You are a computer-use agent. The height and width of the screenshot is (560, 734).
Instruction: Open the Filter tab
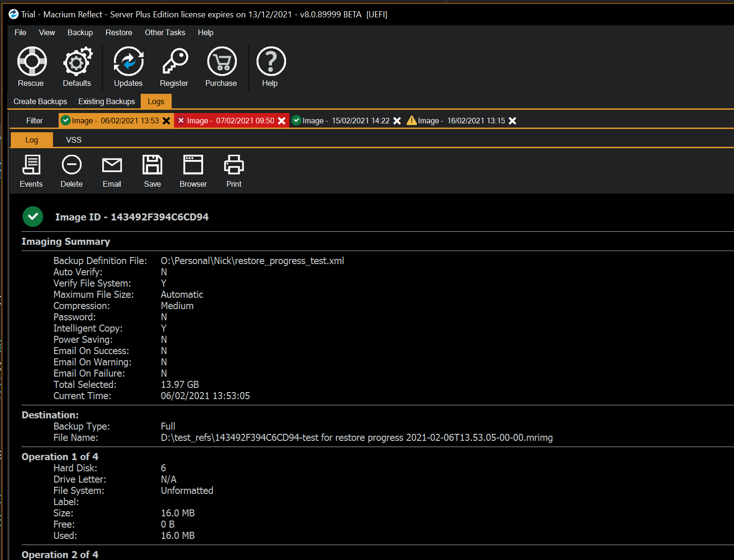34,121
